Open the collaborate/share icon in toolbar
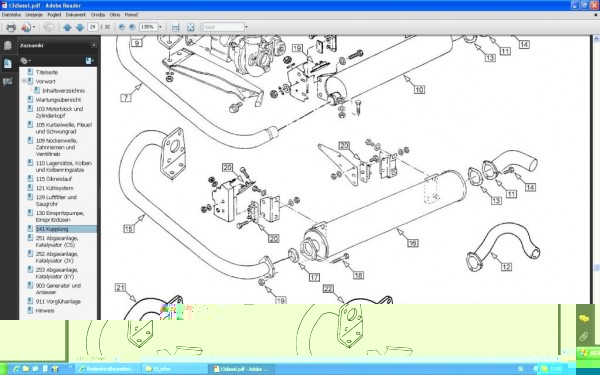600x375 pixels. [x=26, y=27]
